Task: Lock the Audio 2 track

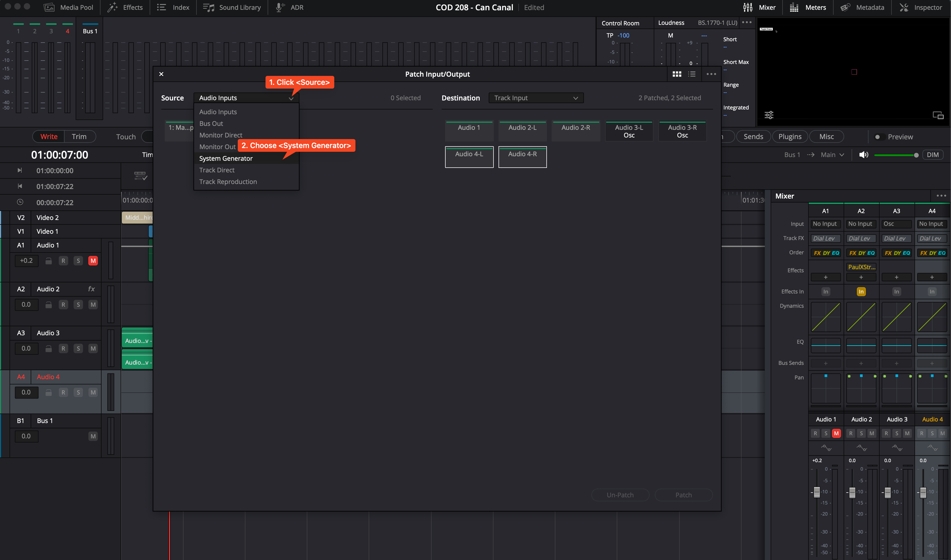Action: [48, 305]
